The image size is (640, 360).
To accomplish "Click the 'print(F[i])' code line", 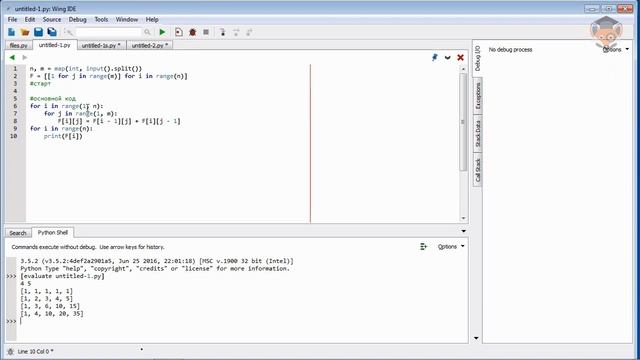I will pos(63,136).
